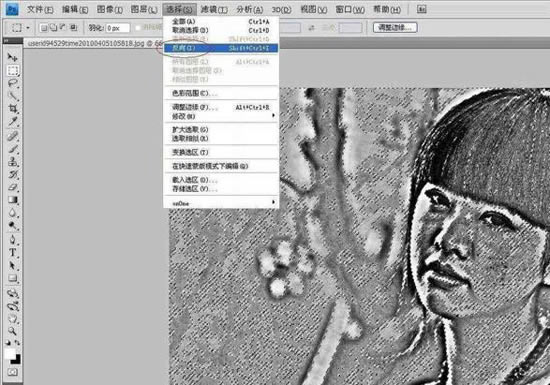Select the Healing Brush tool
550x385 pixels.
pyautogui.click(x=13, y=136)
